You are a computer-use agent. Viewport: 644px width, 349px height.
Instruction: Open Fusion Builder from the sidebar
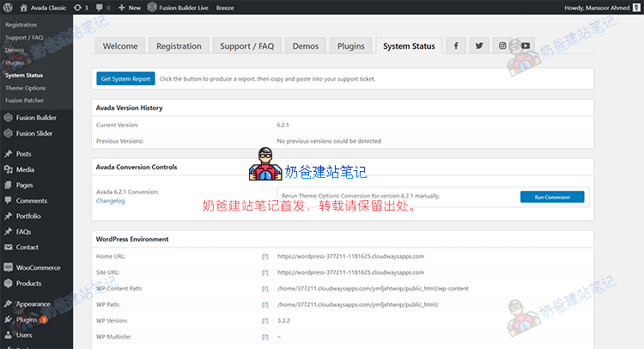[35, 118]
